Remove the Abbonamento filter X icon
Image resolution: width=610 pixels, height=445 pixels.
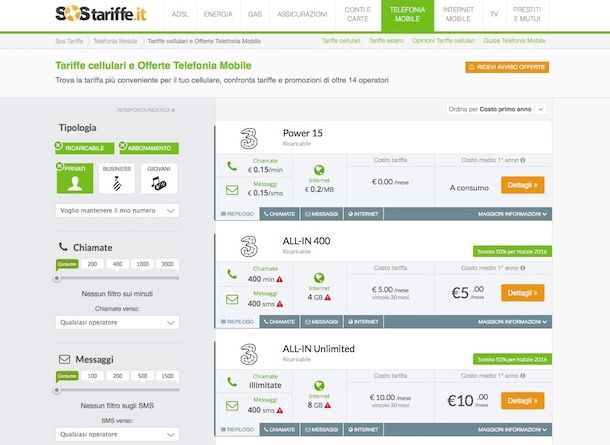pos(123,145)
